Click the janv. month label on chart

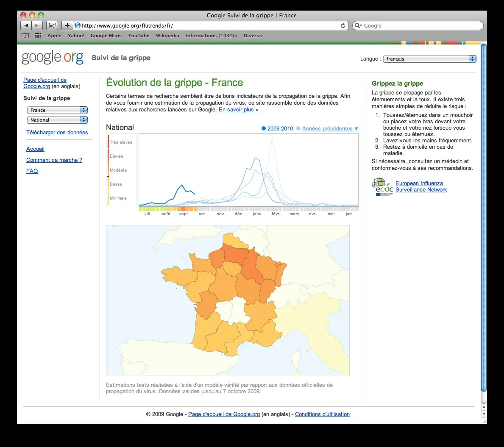pos(257,214)
